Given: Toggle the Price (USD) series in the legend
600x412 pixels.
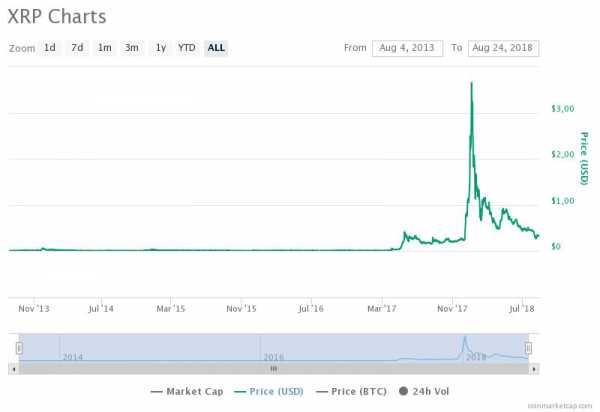Looking at the screenshot, I should click(x=269, y=391).
